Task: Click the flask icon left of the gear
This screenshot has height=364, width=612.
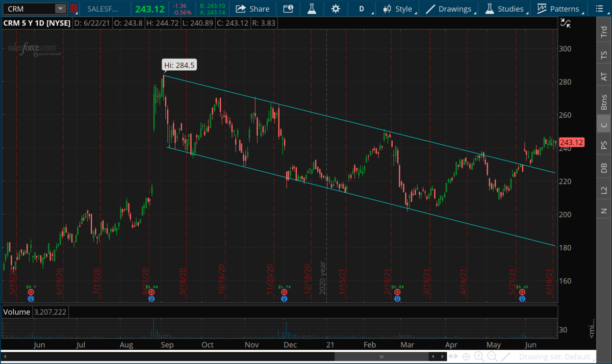Action: point(312,9)
